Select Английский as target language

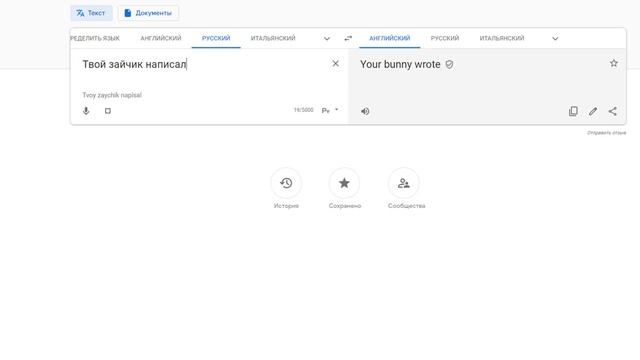point(390,38)
